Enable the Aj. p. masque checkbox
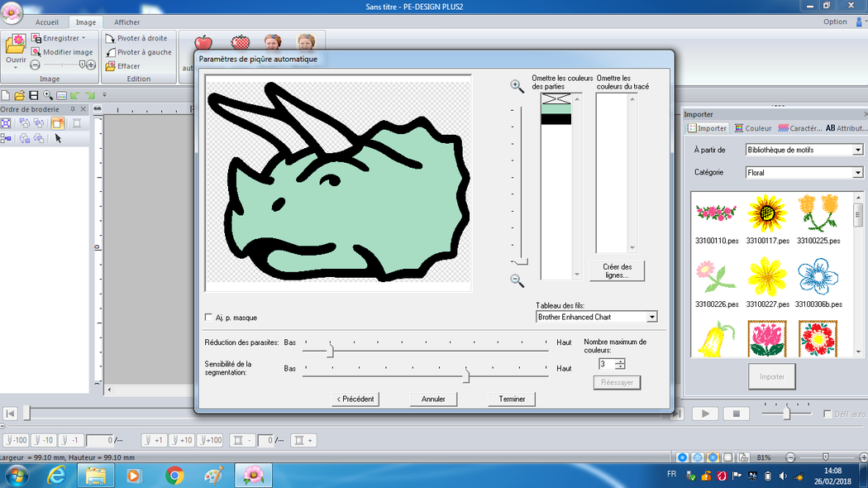This screenshot has width=868, height=488. [208, 318]
